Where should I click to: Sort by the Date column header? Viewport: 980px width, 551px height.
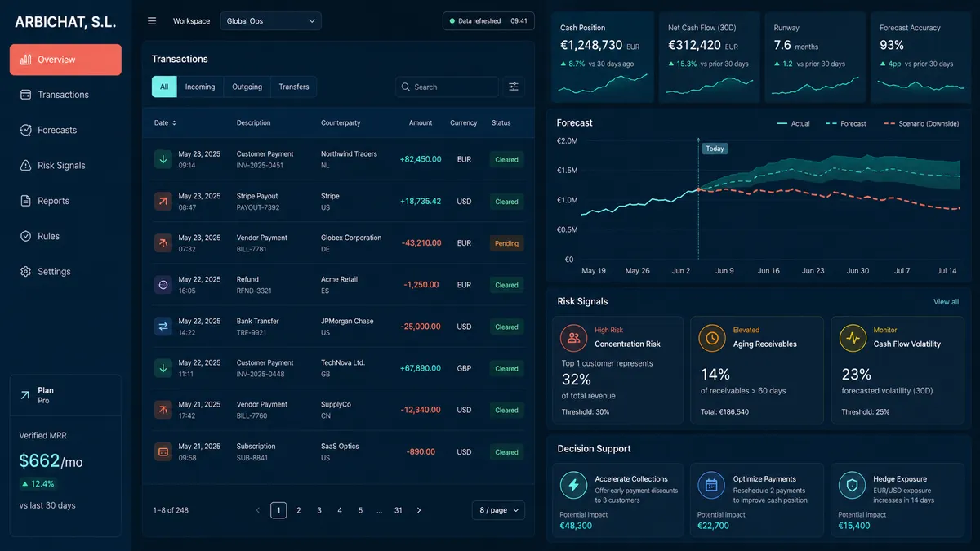point(165,123)
